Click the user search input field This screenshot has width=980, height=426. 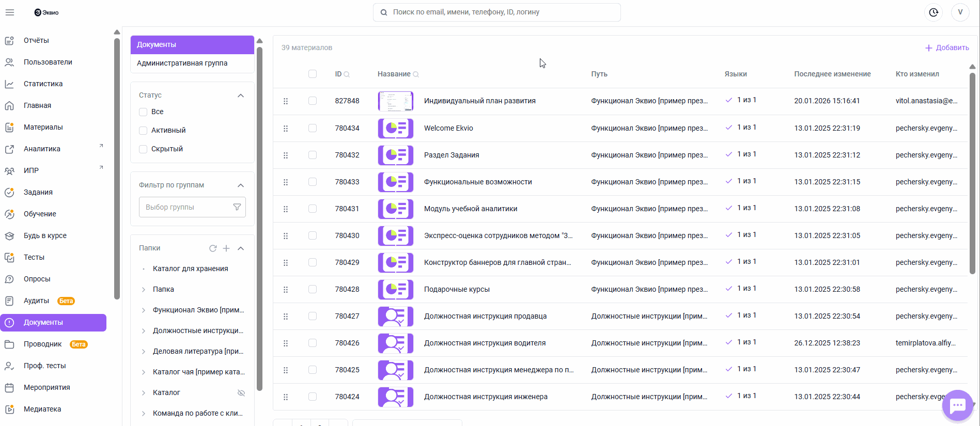click(496, 12)
